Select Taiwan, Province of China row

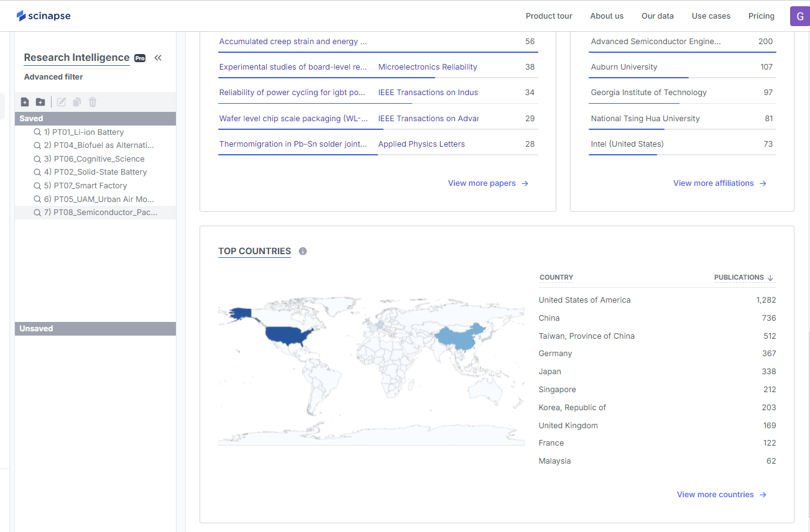[x=657, y=336]
